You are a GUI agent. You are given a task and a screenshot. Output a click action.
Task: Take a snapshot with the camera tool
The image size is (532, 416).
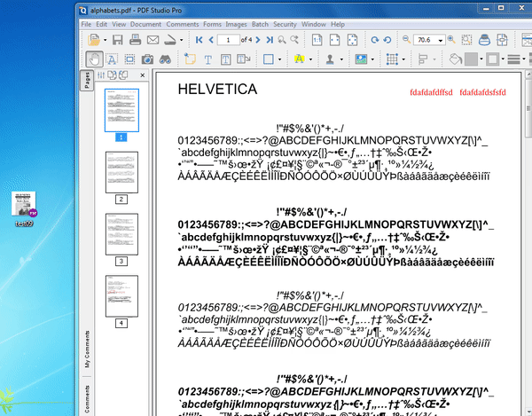click(147, 59)
